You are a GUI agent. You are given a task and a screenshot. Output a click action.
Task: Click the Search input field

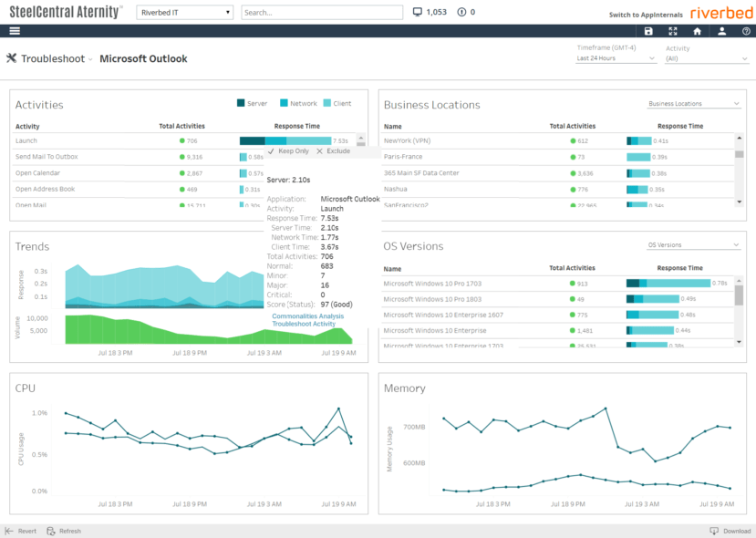pos(322,13)
